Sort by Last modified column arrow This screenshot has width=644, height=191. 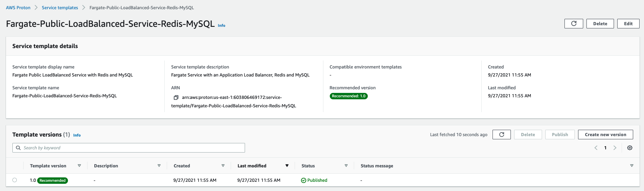coord(287,166)
